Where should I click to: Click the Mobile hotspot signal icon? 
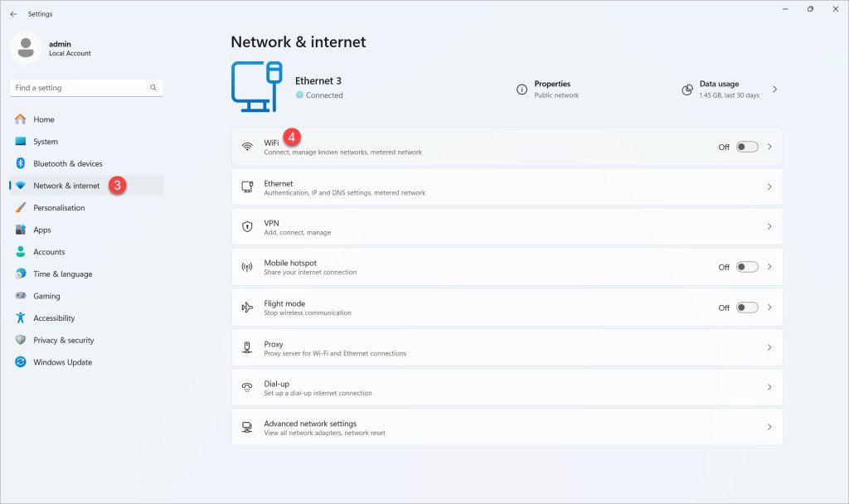point(246,266)
